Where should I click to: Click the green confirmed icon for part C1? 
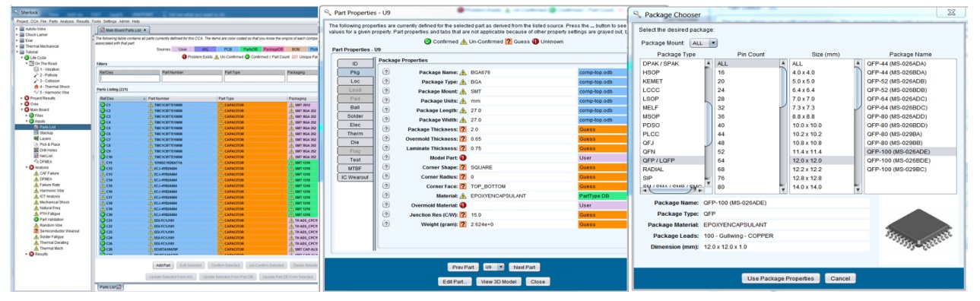point(102,105)
